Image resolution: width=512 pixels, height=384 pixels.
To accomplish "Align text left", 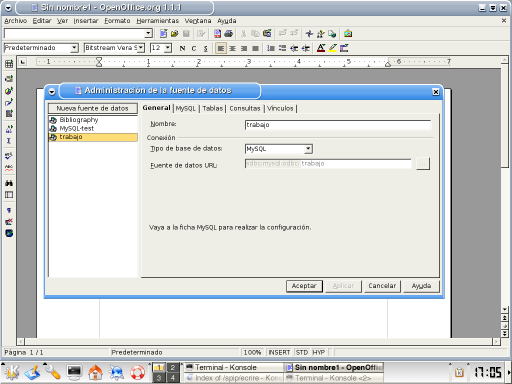I will pyautogui.click(x=220, y=48).
